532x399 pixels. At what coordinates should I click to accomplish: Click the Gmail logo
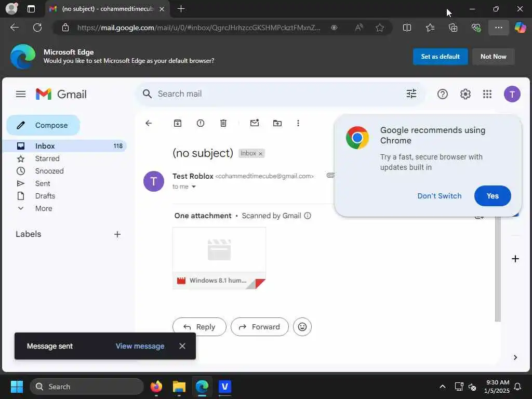[x=61, y=94]
